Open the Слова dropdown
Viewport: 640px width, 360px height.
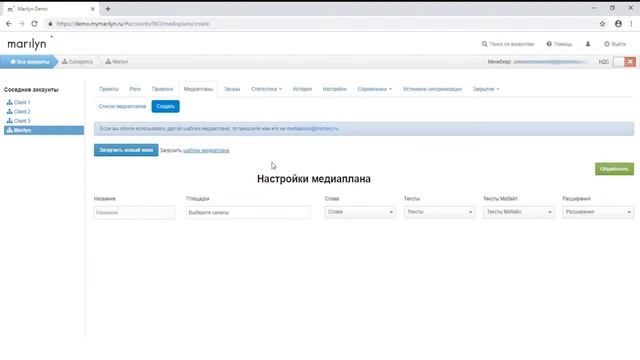point(360,212)
